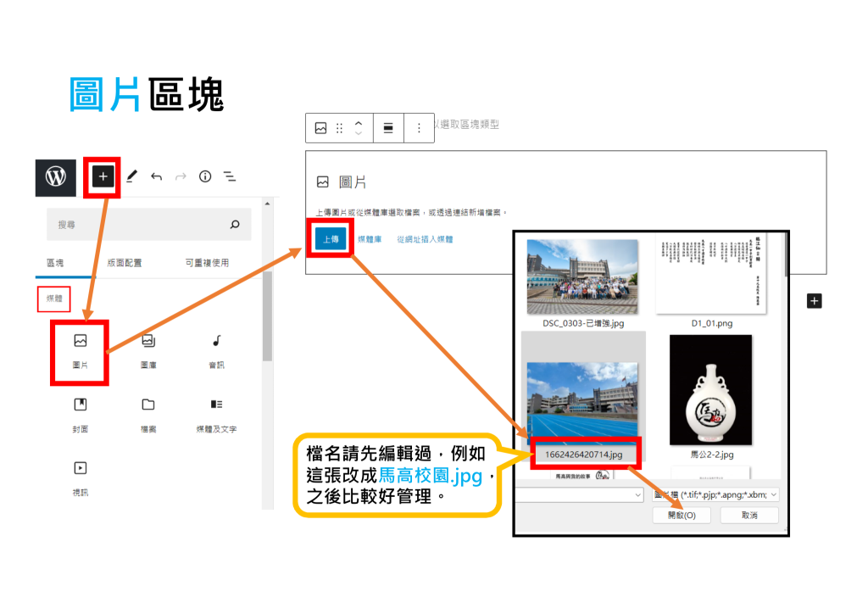Select the 音訊 audio block

(216, 350)
